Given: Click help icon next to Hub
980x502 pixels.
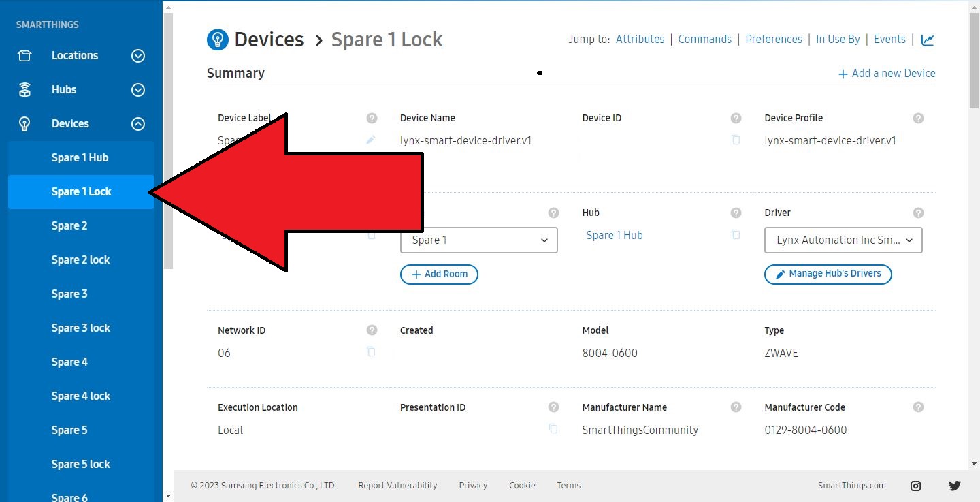Looking at the screenshot, I should (x=736, y=213).
